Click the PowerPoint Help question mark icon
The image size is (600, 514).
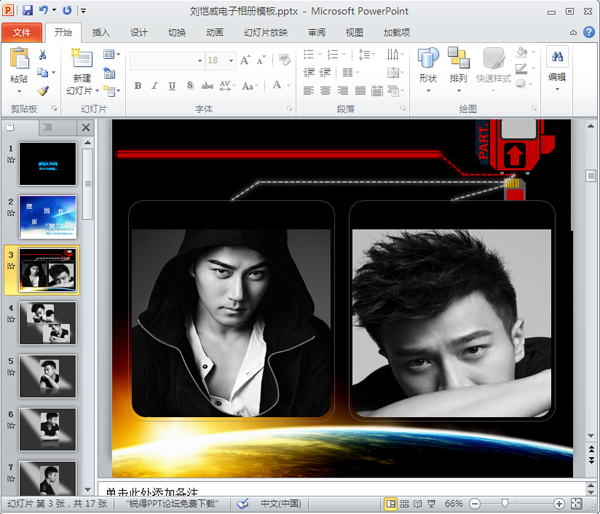point(589,32)
